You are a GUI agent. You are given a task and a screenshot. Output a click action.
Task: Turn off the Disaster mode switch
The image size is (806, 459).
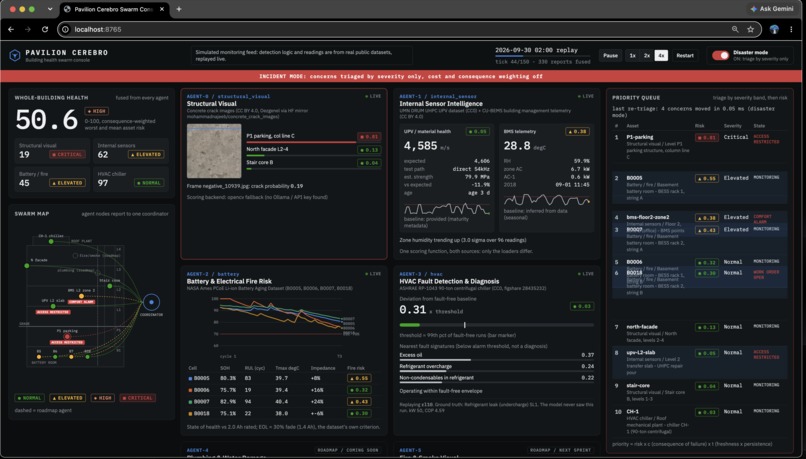720,56
